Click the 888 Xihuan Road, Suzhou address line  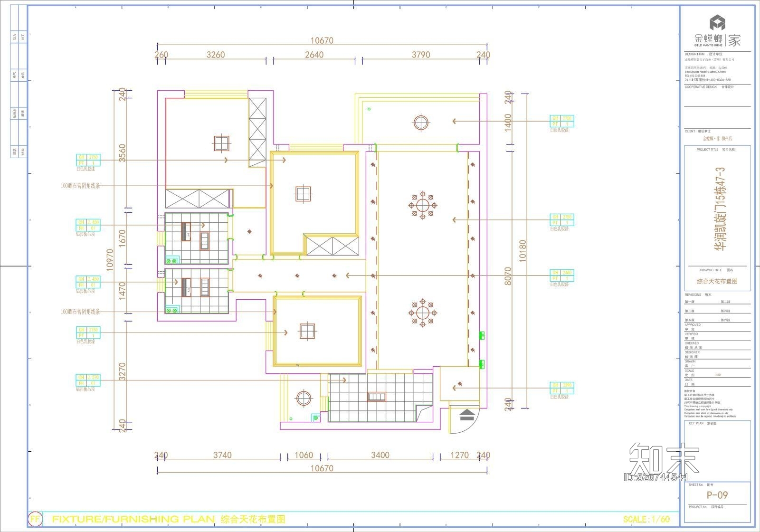click(705, 72)
